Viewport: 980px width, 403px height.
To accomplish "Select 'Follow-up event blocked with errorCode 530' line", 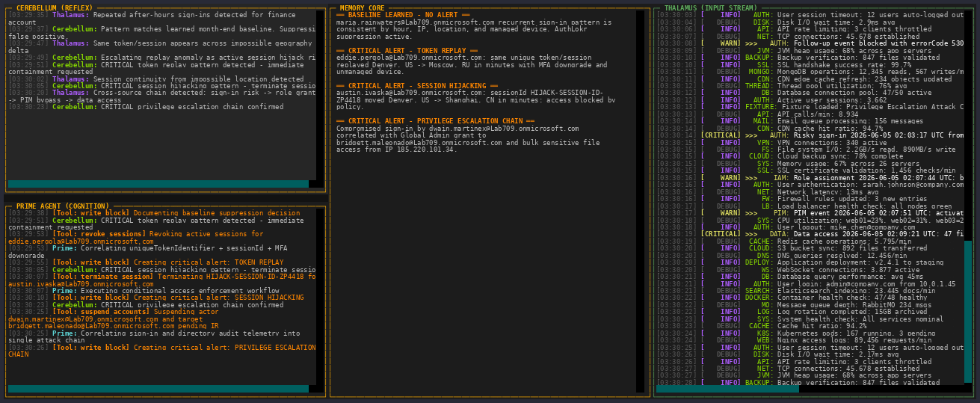I will pyautogui.click(x=810, y=43).
